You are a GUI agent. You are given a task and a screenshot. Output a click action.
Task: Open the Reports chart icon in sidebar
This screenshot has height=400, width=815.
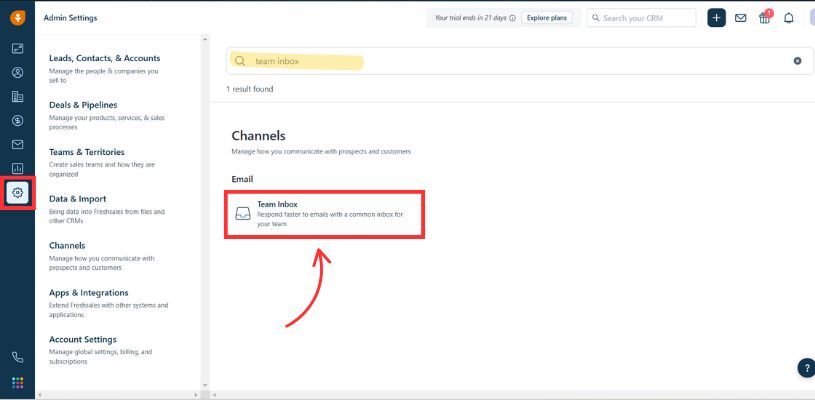point(17,168)
